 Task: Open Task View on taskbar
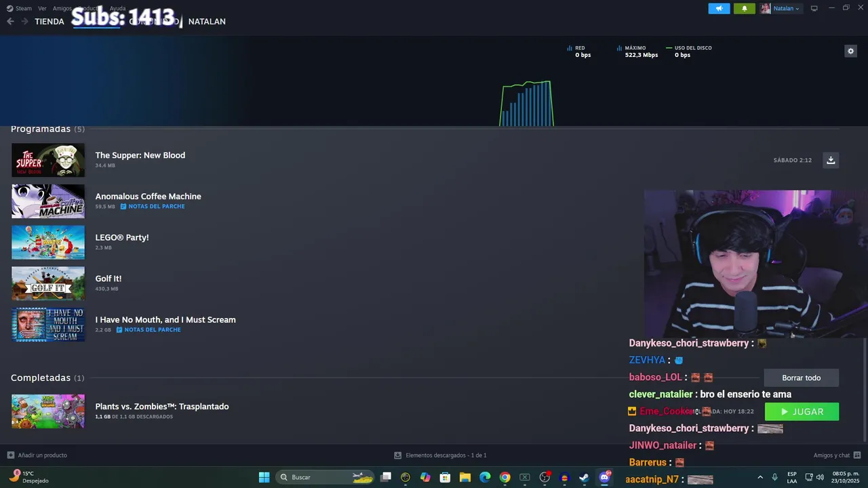click(x=386, y=477)
